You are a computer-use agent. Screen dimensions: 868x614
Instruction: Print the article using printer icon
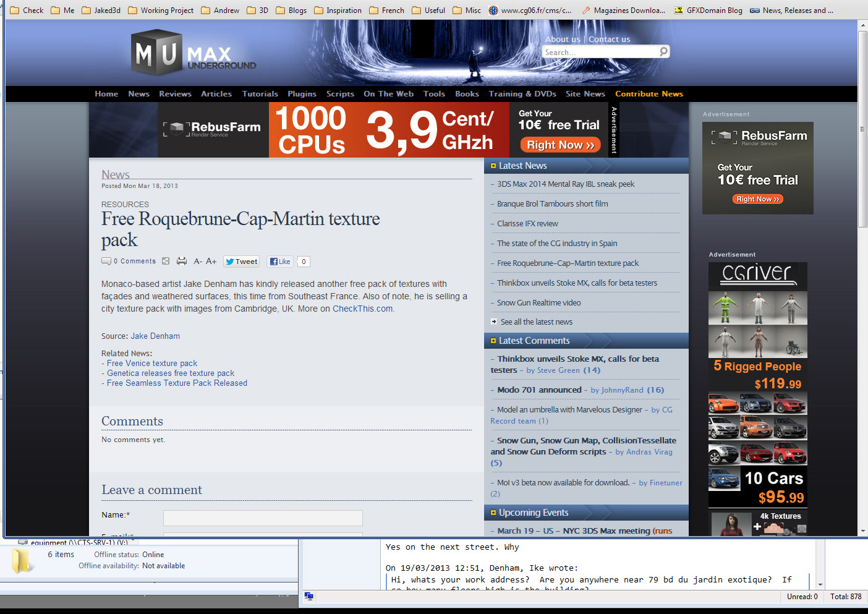point(182,262)
